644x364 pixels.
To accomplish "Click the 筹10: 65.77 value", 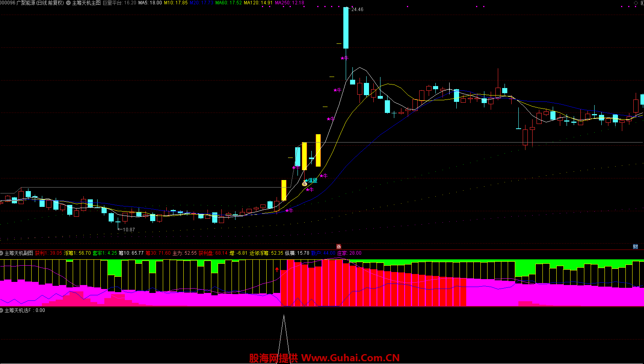I will (x=131, y=253).
